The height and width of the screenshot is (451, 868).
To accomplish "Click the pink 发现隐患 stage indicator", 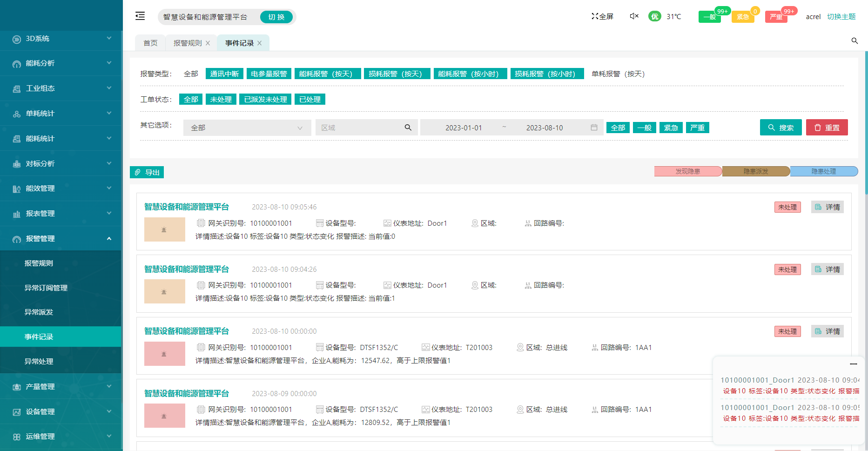I will 687,171.
